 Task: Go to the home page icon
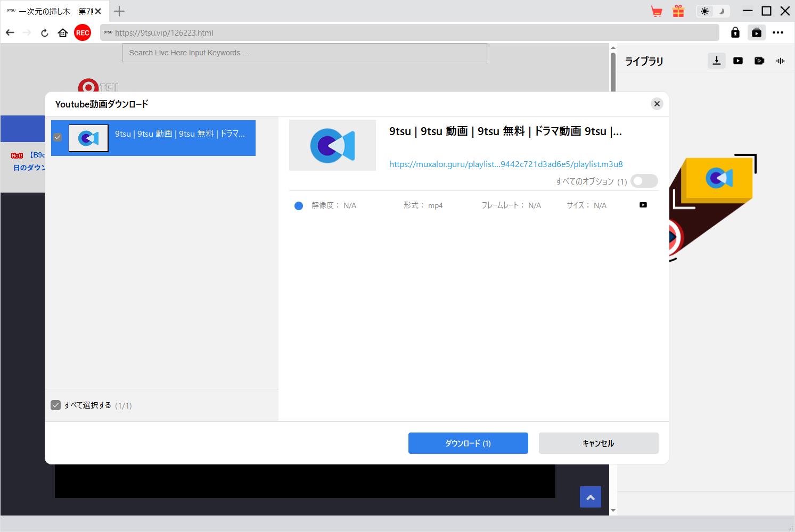click(63, 33)
